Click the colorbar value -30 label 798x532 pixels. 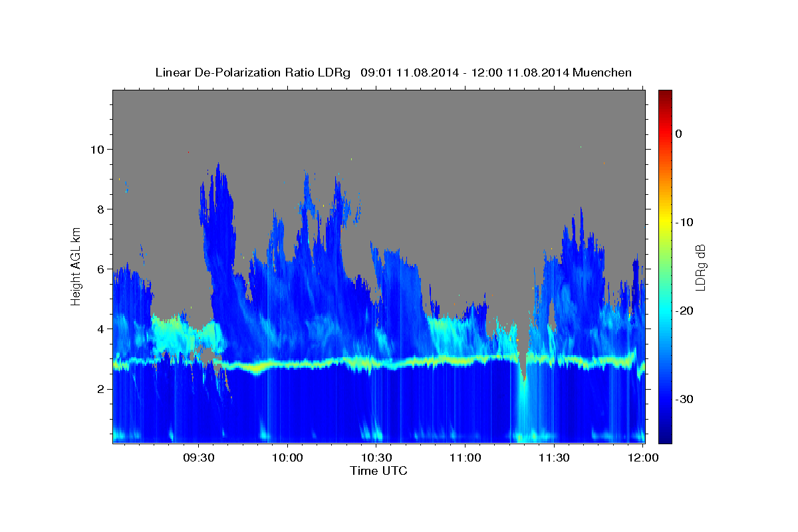[684, 399]
